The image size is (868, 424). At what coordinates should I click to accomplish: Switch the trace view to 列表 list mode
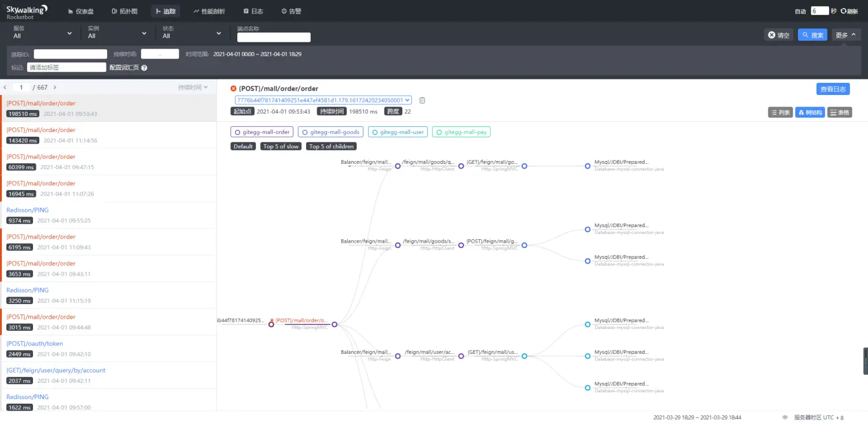[x=780, y=112]
